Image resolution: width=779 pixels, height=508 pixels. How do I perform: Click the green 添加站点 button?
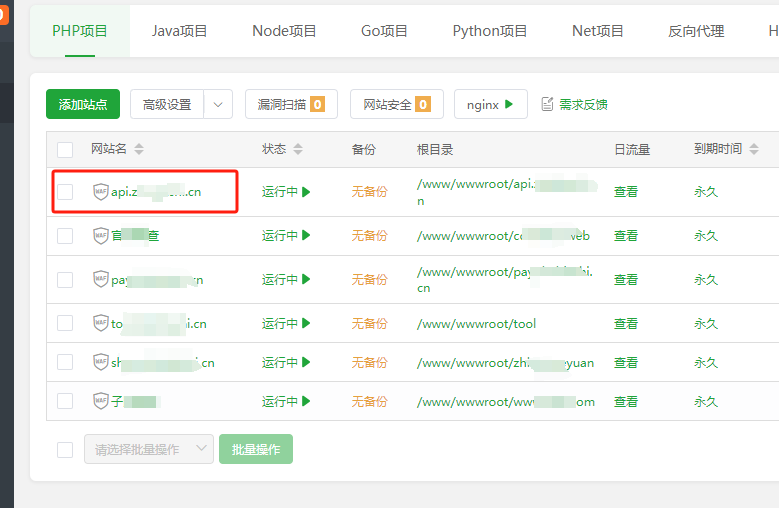point(83,104)
